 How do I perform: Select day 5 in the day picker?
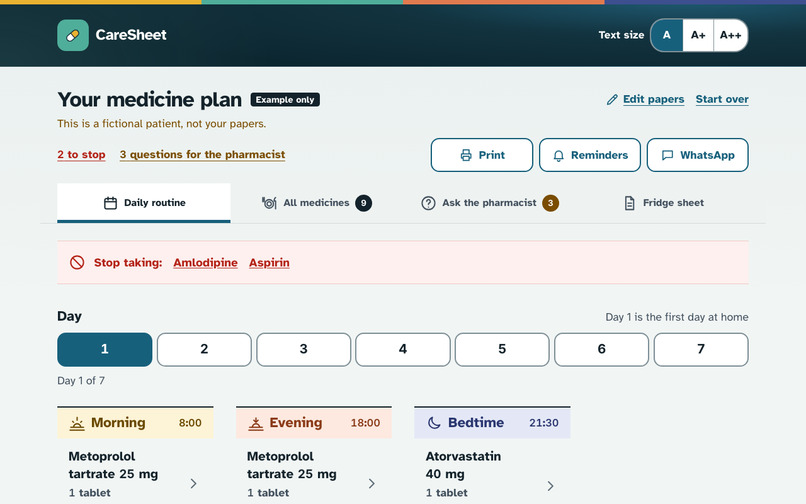pyautogui.click(x=502, y=349)
